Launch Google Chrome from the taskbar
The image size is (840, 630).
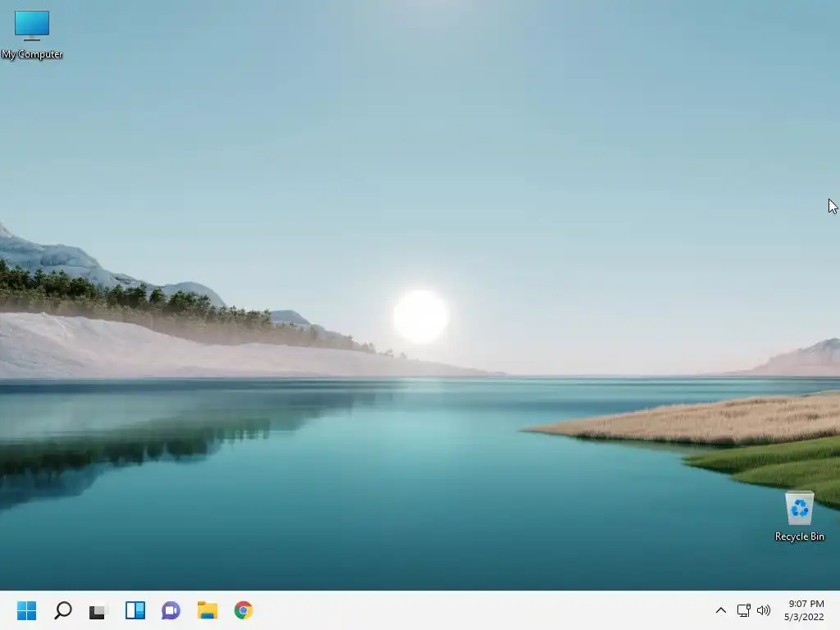click(243, 610)
